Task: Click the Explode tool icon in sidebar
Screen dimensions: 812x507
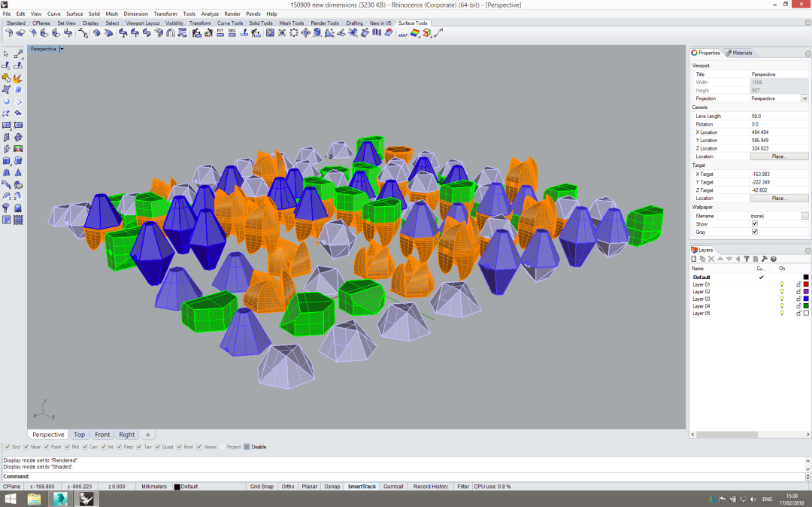Action: pos(17,77)
